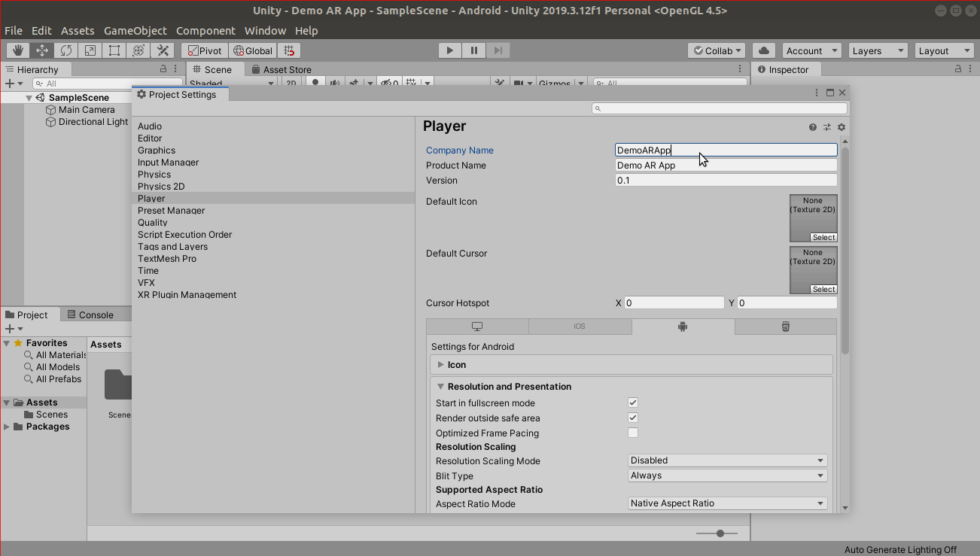Open the File menu
This screenshot has height=556, width=980.
14,31
